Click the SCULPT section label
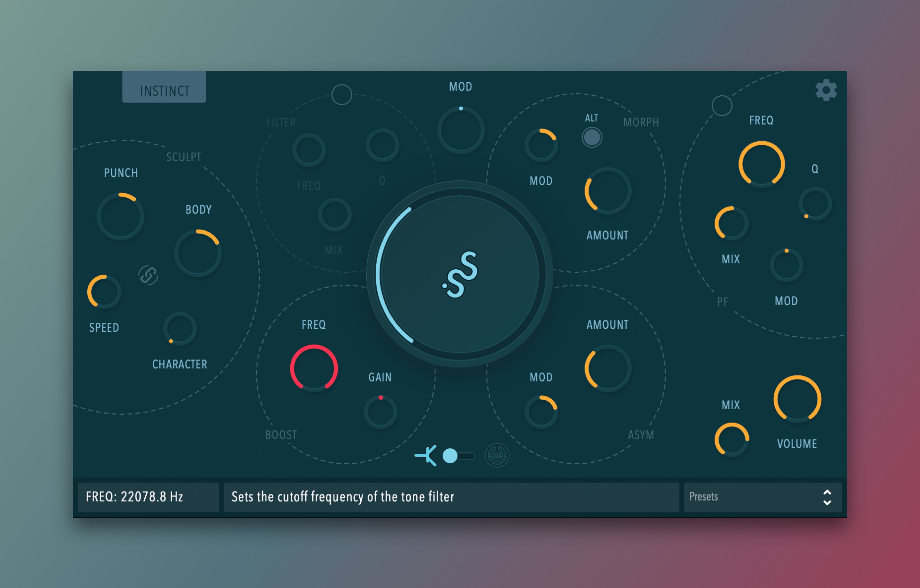Image resolution: width=920 pixels, height=588 pixels. [184, 157]
